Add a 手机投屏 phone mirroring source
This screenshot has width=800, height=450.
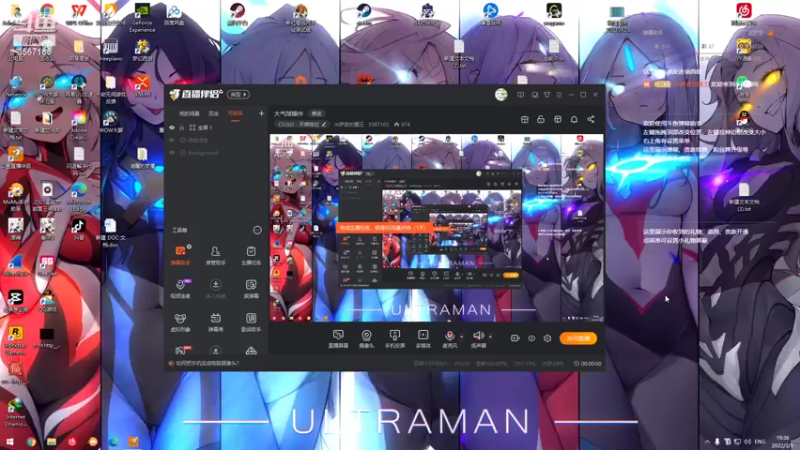click(394, 339)
